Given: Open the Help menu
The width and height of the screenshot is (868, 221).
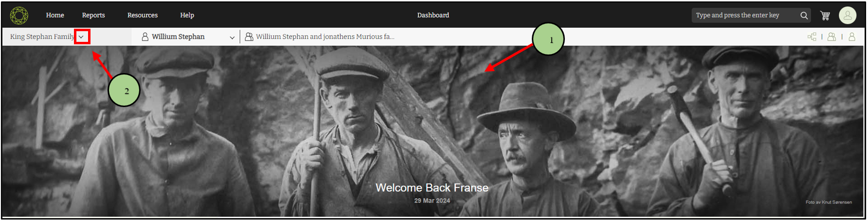Looking at the screenshot, I should pyautogui.click(x=187, y=16).
